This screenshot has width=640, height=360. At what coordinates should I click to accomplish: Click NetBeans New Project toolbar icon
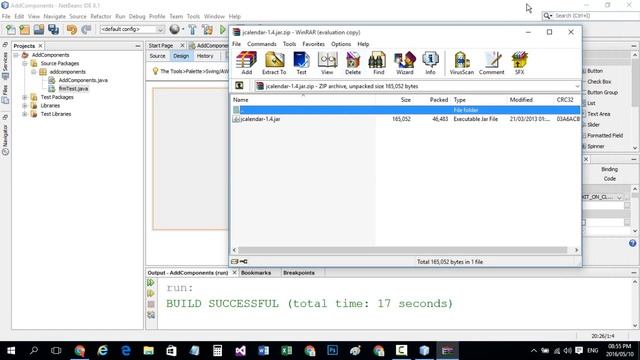[24, 29]
